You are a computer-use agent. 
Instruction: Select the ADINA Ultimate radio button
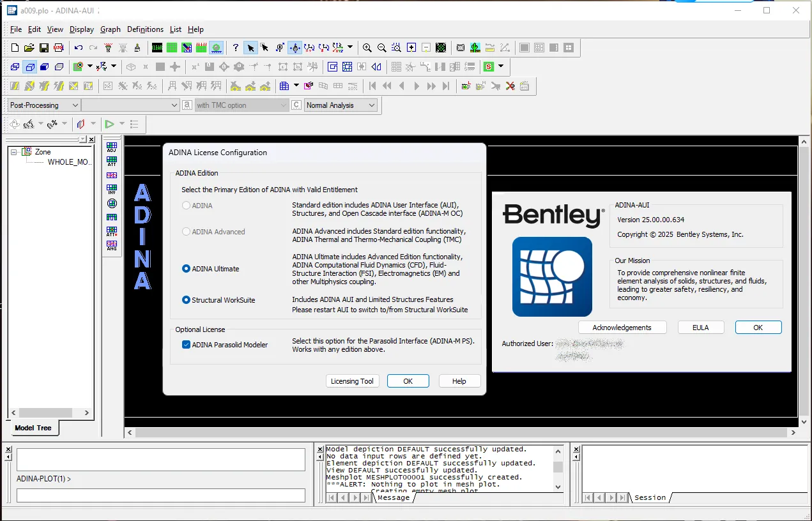tap(187, 269)
